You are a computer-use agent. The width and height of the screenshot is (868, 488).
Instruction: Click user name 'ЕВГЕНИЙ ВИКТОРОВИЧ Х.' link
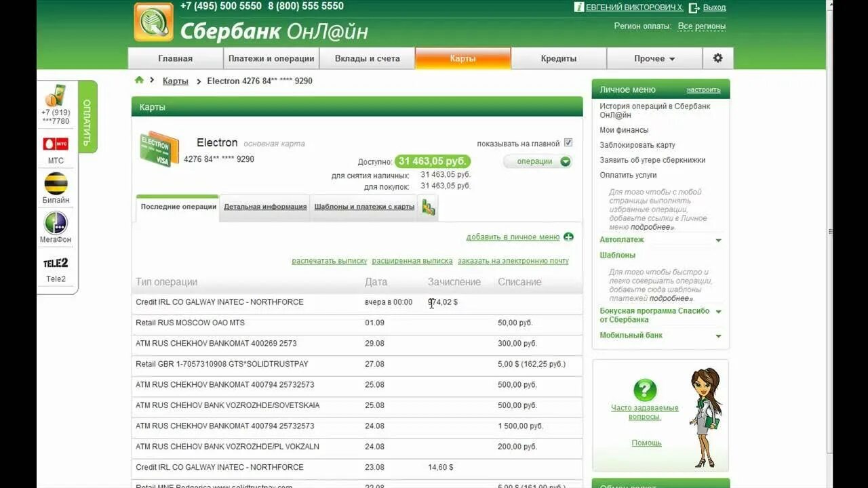(x=635, y=7)
